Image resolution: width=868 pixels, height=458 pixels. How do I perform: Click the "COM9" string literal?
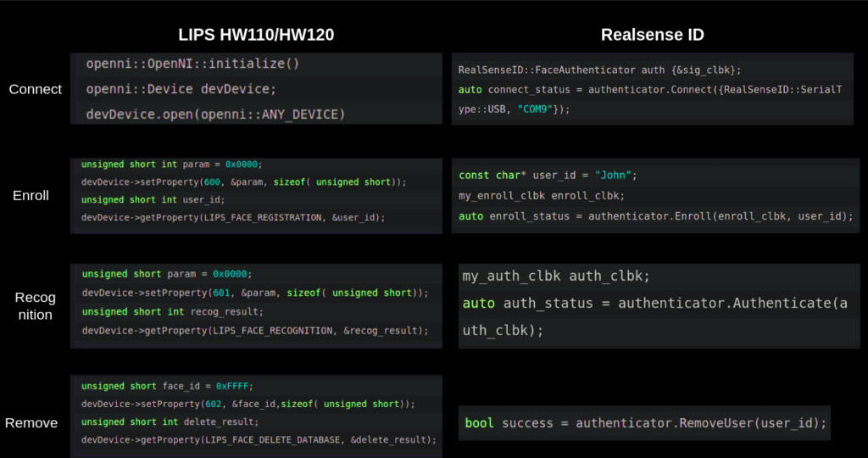coord(536,109)
